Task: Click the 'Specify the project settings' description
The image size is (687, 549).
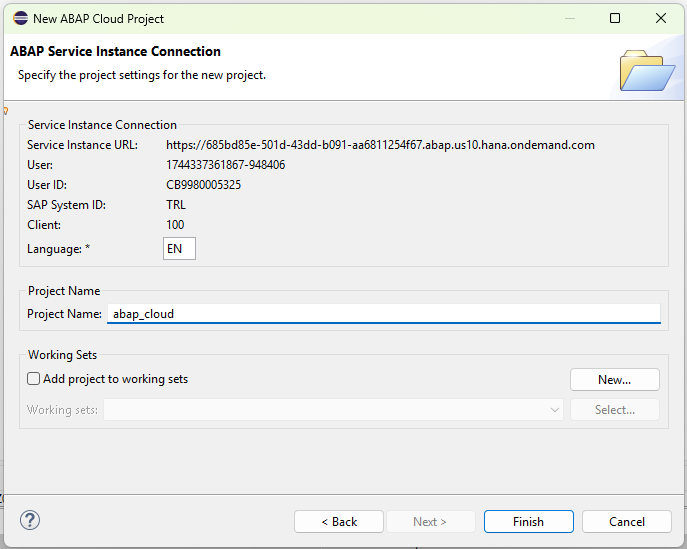Action: click(142, 75)
